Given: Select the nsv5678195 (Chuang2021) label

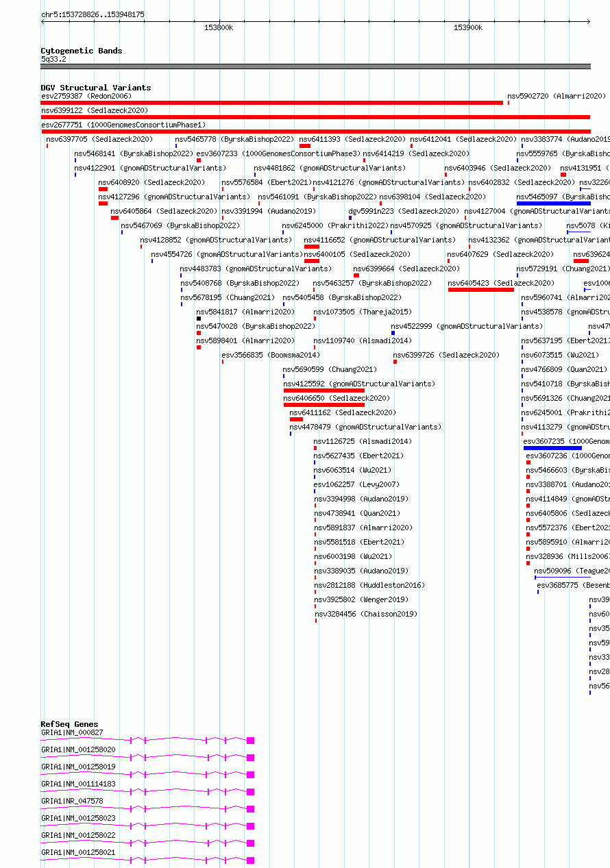Looking at the screenshot, I should [x=228, y=297].
